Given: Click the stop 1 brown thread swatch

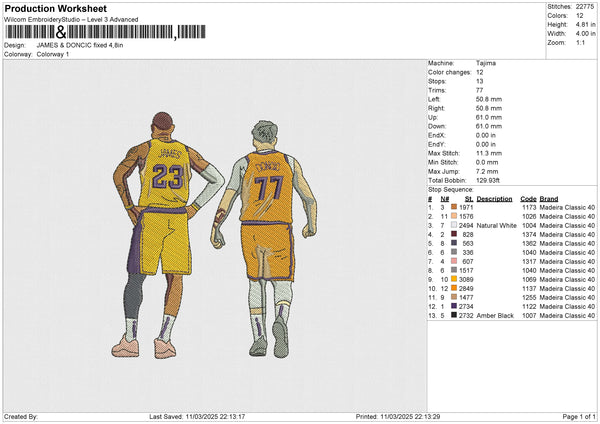Looking at the screenshot, I should pos(455,207).
